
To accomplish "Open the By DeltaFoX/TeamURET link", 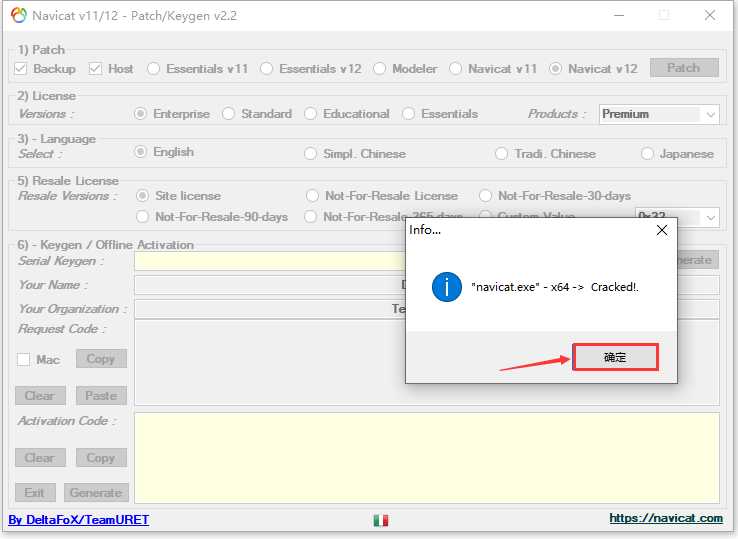I will [x=79, y=520].
